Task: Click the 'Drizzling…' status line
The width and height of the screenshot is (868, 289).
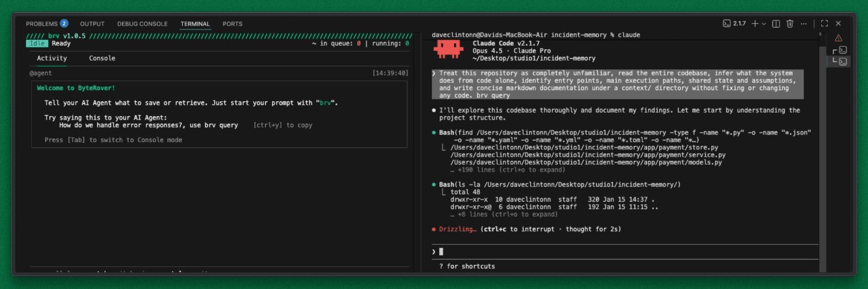Action: (527, 229)
